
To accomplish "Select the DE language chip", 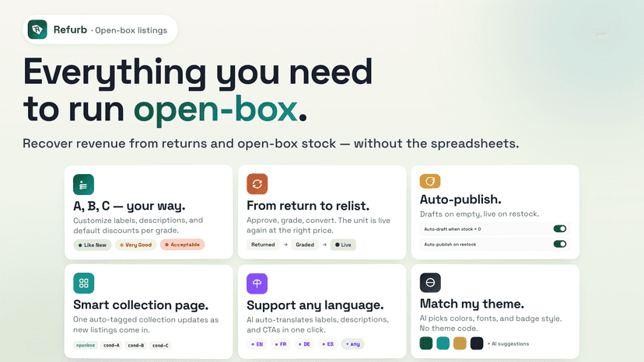I will [x=304, y=344].
